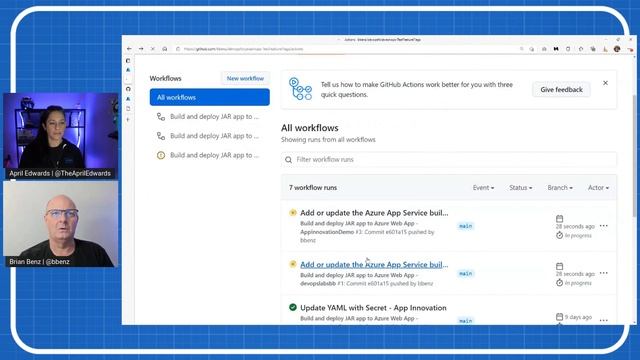This screenshot has width=640, height=360.
Task: Expand the Status filter dropdown
Action: click(520, 188)
